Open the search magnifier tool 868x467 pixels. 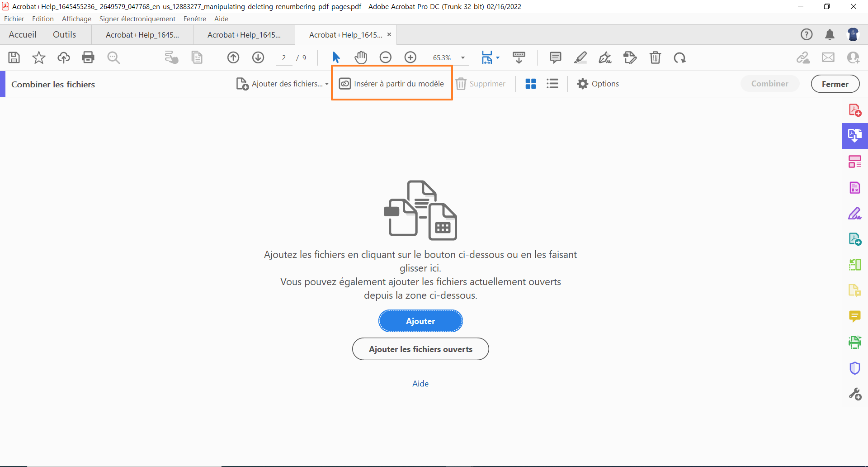(x=113, y=57)
